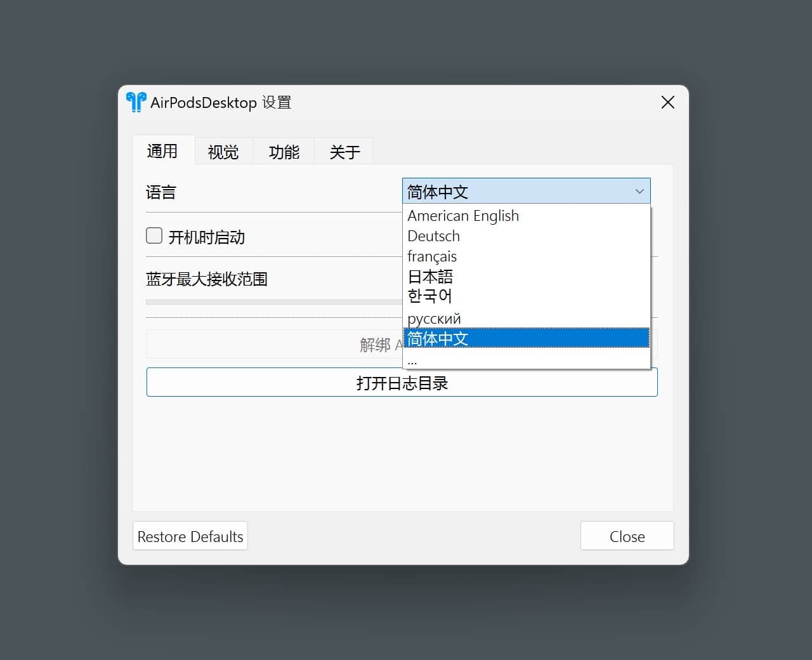Click the 语言 label

(161, 192)
